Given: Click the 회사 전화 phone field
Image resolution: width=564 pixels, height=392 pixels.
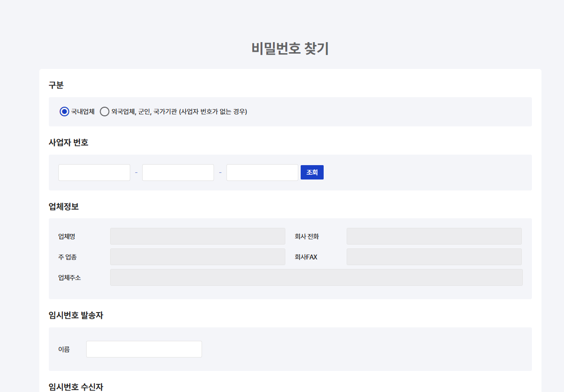Looking at the screenshot, I should pos(433,236).
